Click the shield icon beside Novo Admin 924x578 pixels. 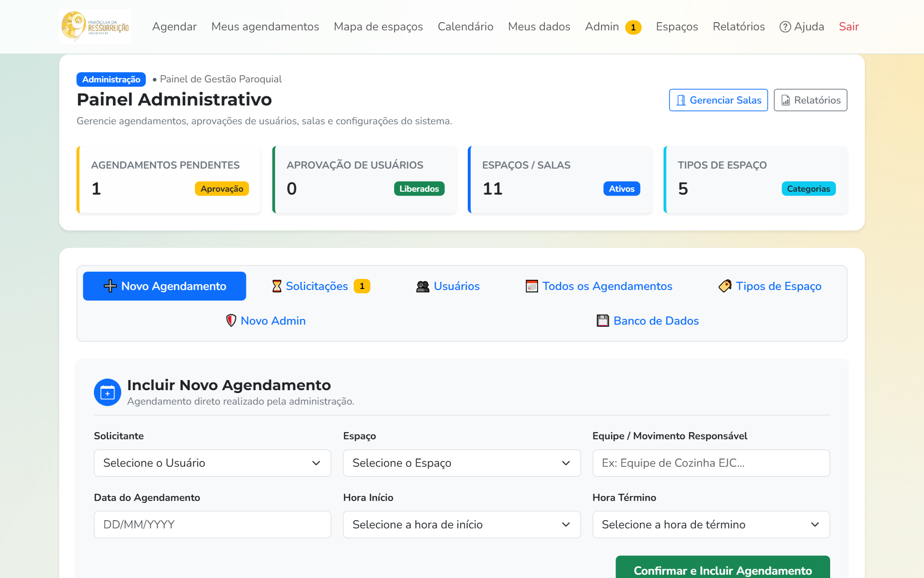(231, 321)
